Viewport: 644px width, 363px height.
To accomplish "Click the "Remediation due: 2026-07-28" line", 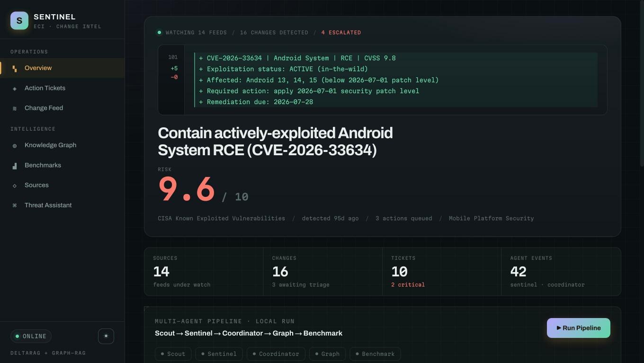I will [x=396, y=102].
